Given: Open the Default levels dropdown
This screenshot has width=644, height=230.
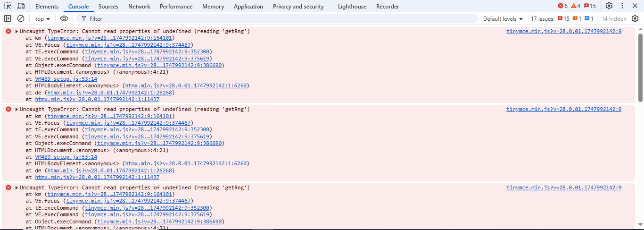Looking at the screenshot, I should 503,19.
